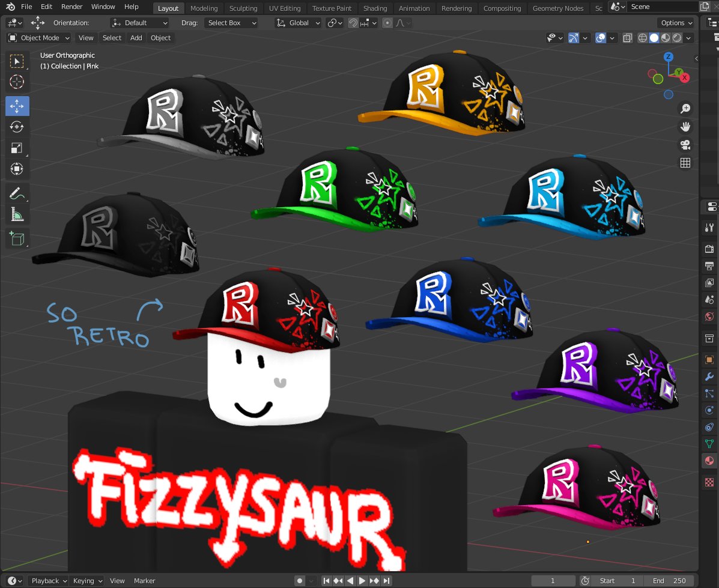This screenshot has height=588, width=719.
Task: Open the Physics properties tab
Action: 709,410
